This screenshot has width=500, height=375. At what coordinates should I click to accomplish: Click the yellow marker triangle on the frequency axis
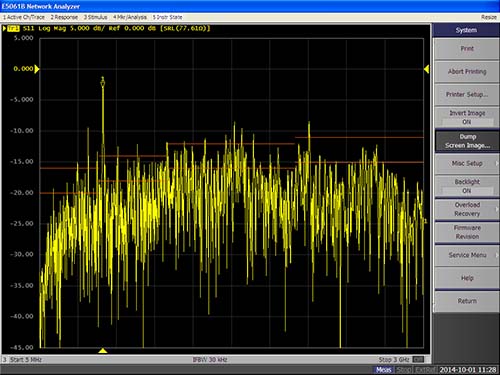pyautogui.click(x=103, y=351)
